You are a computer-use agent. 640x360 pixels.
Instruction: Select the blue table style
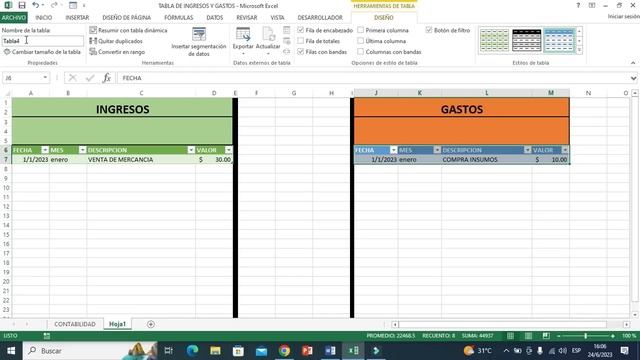click(559, 40)
